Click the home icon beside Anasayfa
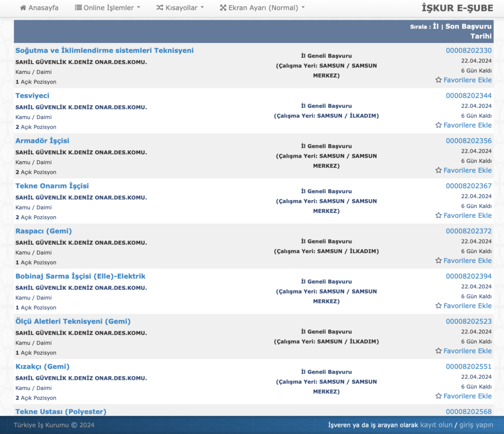504x434 pixels. [x=23, y=8]
